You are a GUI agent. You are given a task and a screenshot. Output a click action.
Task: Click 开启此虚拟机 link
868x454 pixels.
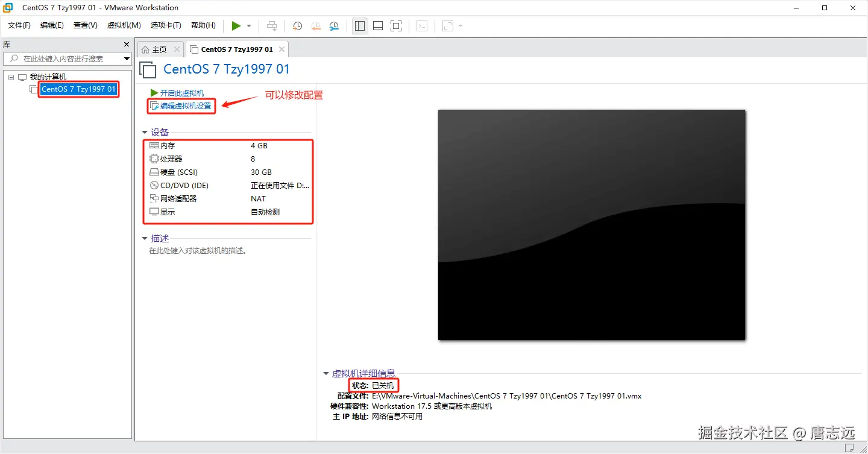(182, 93)
